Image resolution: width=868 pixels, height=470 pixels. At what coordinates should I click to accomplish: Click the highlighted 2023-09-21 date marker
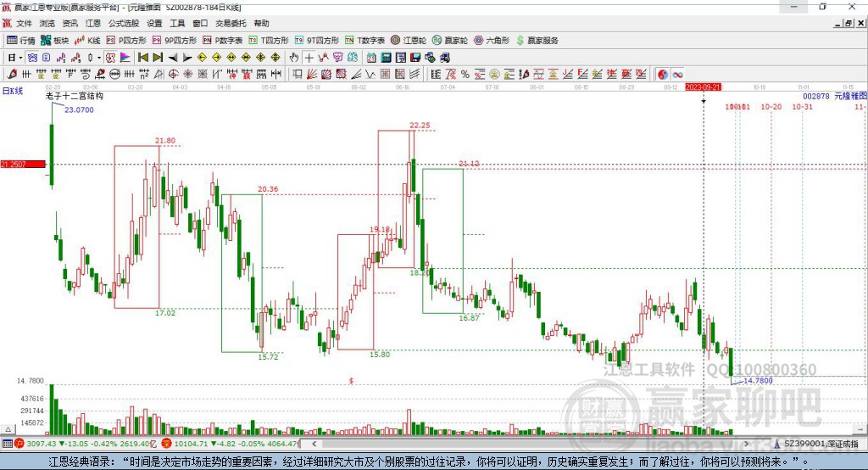[703, 87]
